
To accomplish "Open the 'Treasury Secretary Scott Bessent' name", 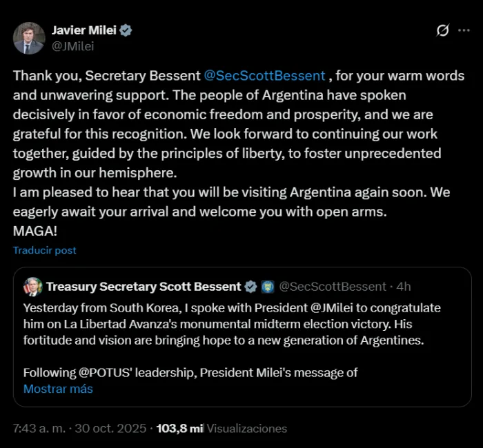I will (144, 287).
